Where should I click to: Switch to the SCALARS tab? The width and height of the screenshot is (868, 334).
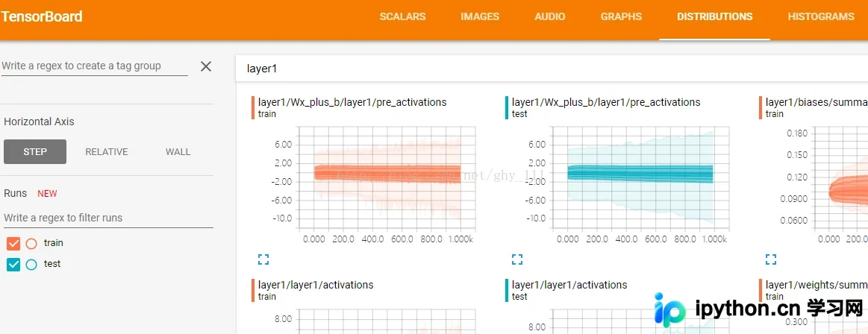click(402, 16)
